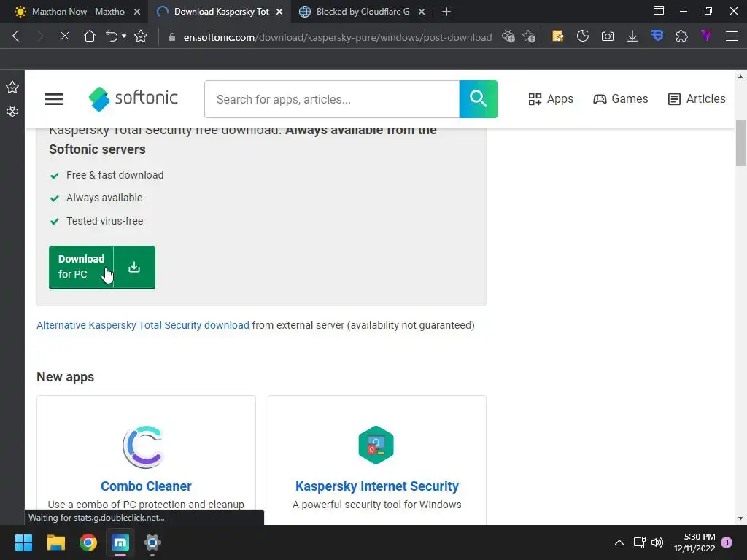Click the blue shield extension icon

[x=657, y=36]
